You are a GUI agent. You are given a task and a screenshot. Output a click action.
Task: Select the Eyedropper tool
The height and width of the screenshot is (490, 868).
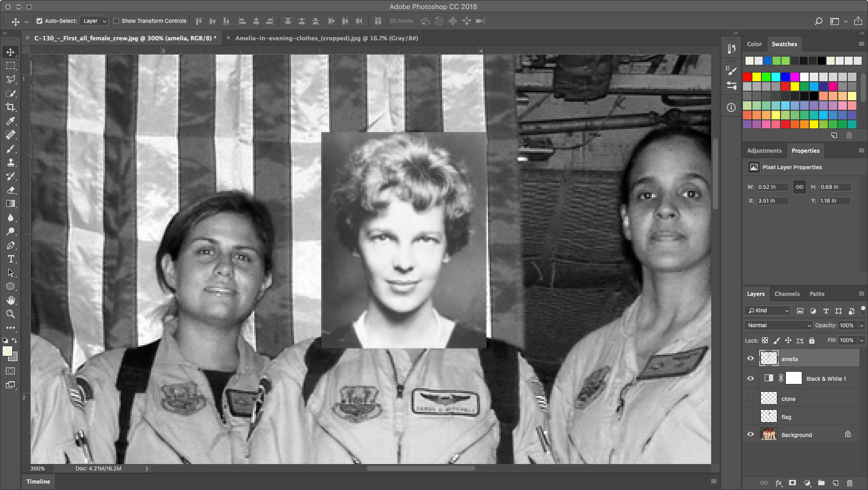(x=11, y=121)
